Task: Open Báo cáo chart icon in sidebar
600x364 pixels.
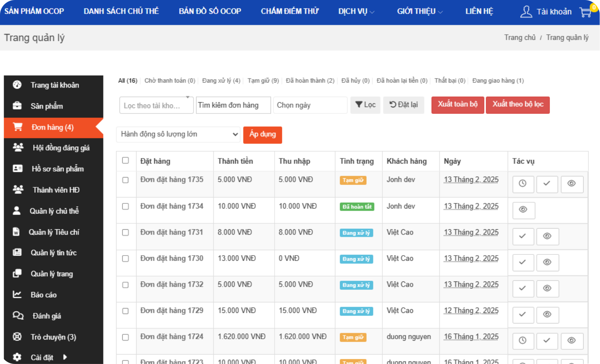Action: (x=17, y=295)
